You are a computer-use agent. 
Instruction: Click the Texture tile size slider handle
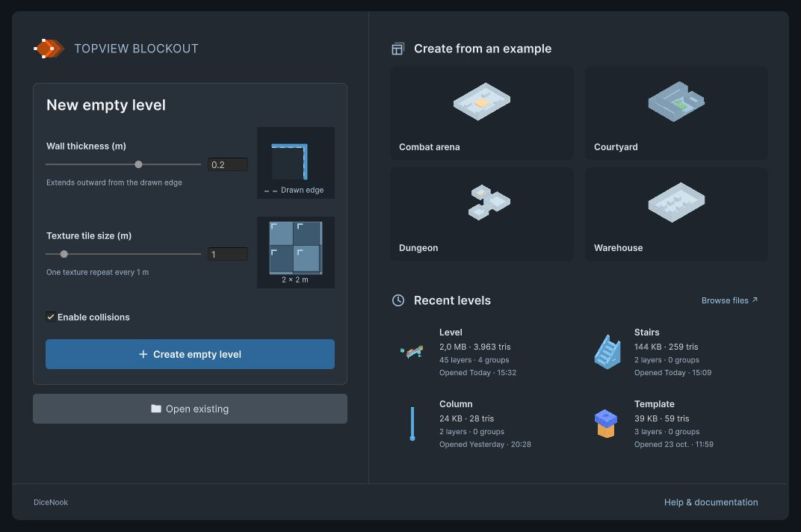point(64,254)
